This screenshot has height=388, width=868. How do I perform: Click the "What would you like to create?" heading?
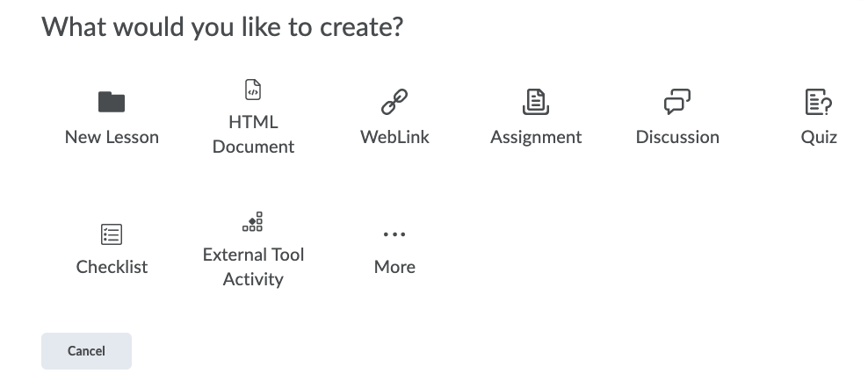point(222,27)
